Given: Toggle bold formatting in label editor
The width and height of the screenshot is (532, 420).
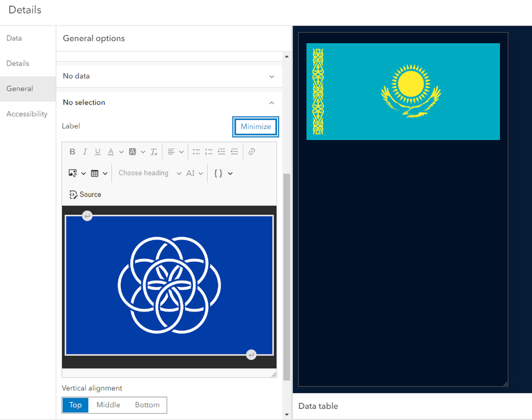Looking at the screenshot, I should pos(72,152).
